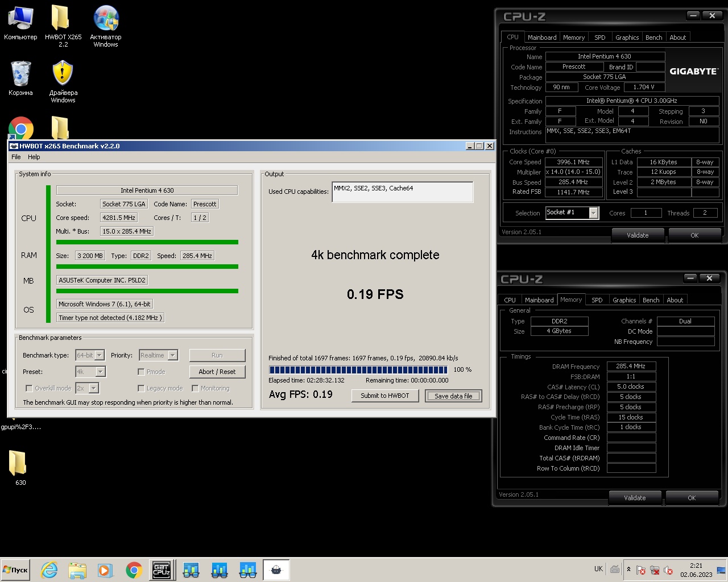Click the UK language indicator
The height and width of the screenshot is (582, 728).
[598, 569]
